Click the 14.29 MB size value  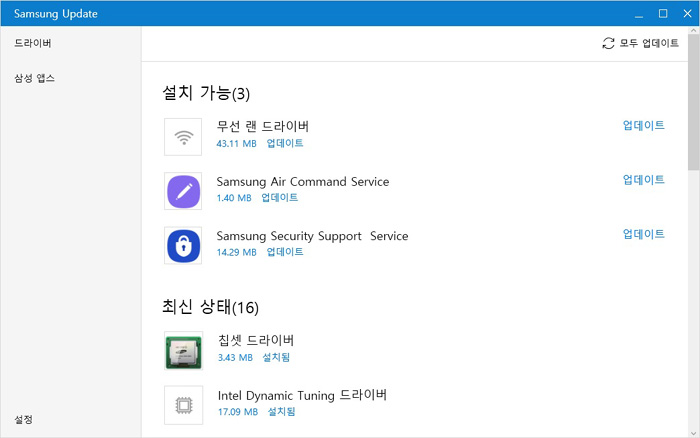point(237,253)
